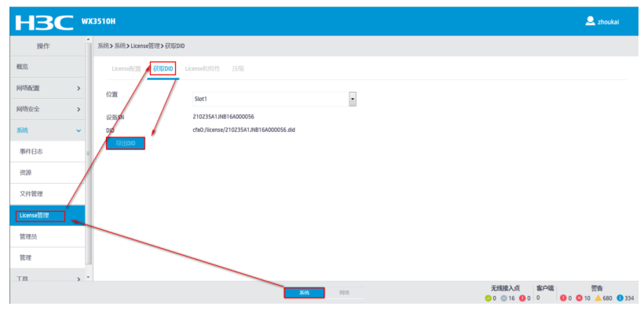Open 文件管理 in the sidebar
Viewport: 644px width, 310px height.
pos(47,194)
